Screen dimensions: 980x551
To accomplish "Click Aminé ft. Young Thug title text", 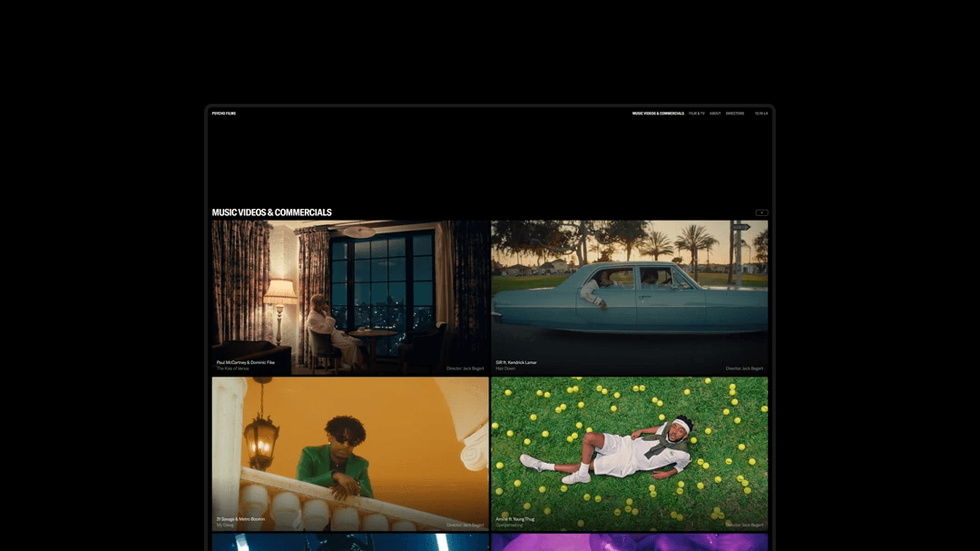I will coord(515,519).
